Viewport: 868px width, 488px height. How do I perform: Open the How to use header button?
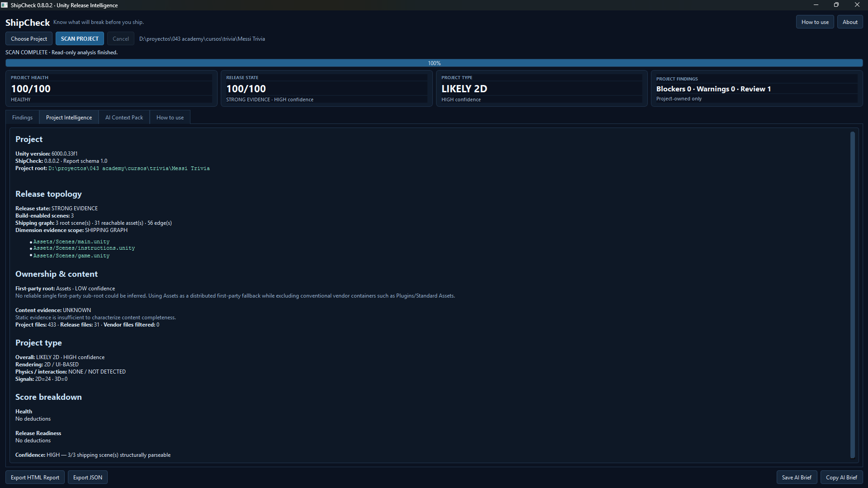click(815, 22)
